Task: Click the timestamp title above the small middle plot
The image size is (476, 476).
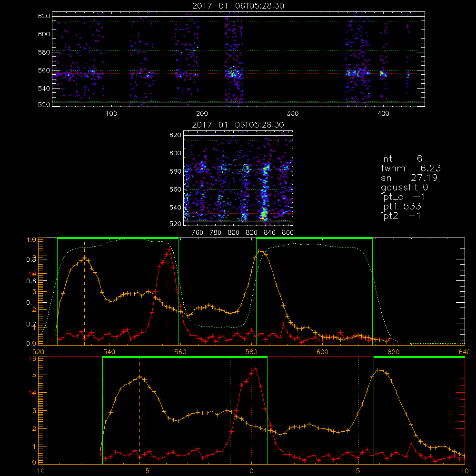Action: (238, 125)
